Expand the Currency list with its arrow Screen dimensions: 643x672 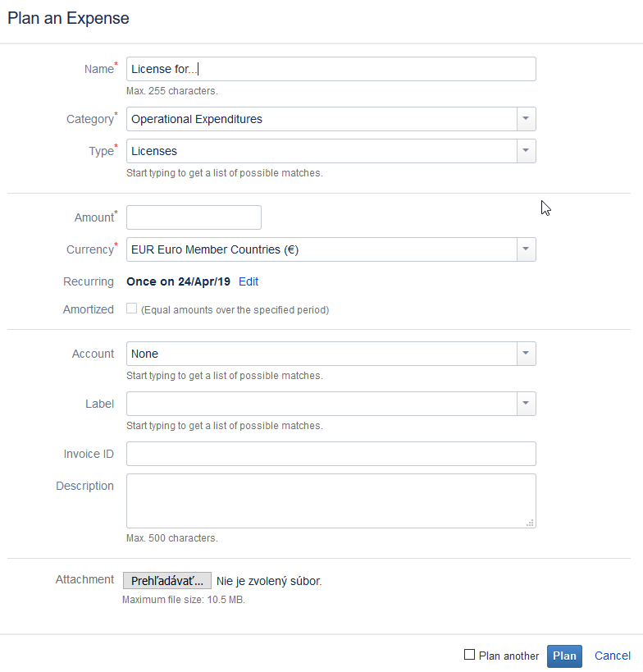[527, 249]
